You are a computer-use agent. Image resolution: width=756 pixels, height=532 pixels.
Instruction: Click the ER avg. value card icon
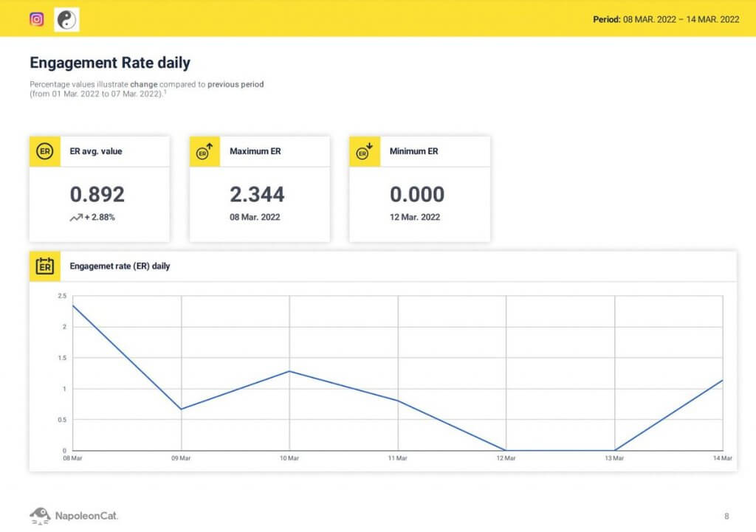click(45, 151)
